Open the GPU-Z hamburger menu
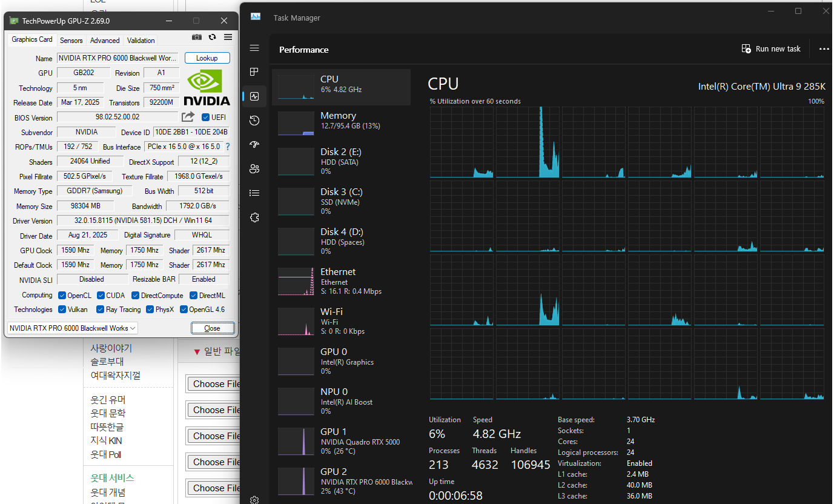 tap(228, 38)
